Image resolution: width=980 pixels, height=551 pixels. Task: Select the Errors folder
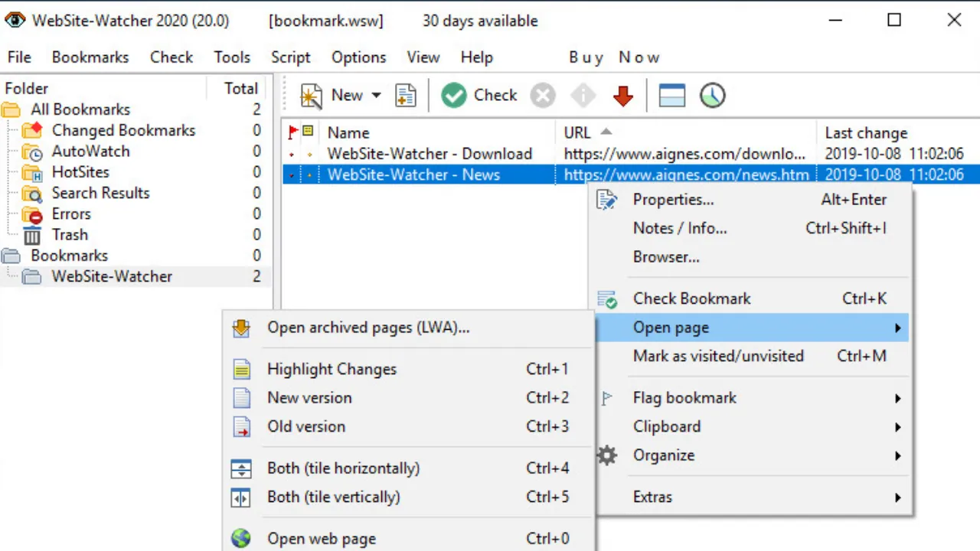pos(71,214)
